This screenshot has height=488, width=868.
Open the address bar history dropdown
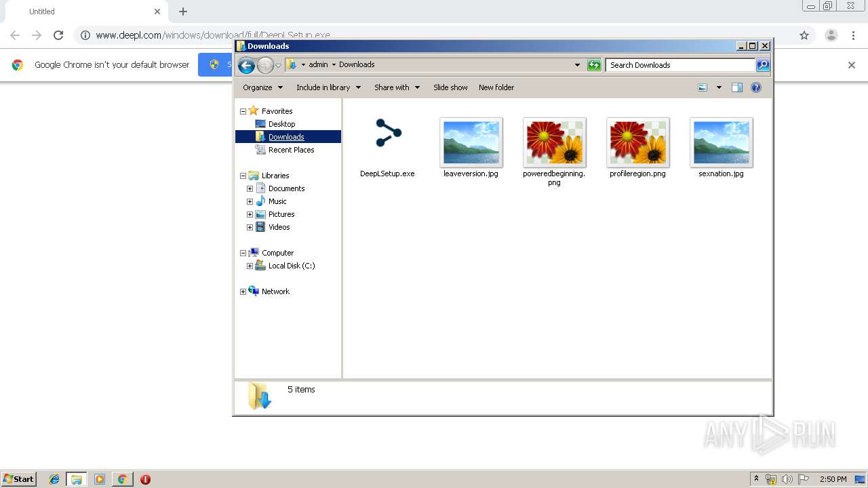click(x=577, y=65)
